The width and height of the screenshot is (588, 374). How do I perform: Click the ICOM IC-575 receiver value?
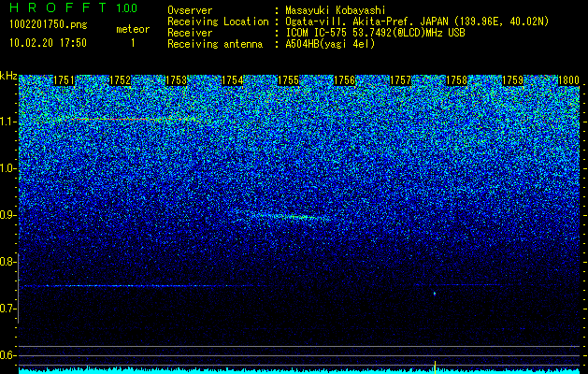pos(375,33)
